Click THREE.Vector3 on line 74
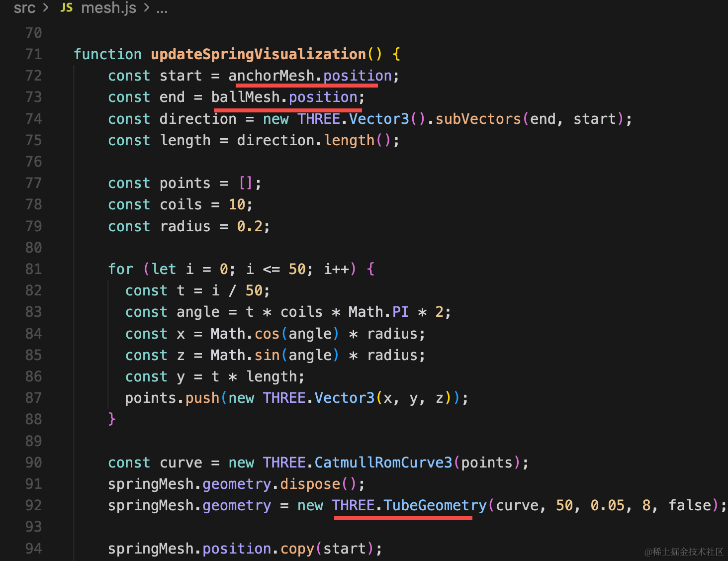 pyautogui.click(x=353, y=119)
